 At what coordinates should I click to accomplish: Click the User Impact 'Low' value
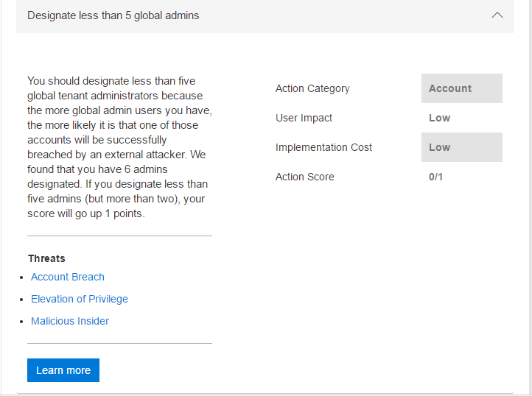point(440,118)
